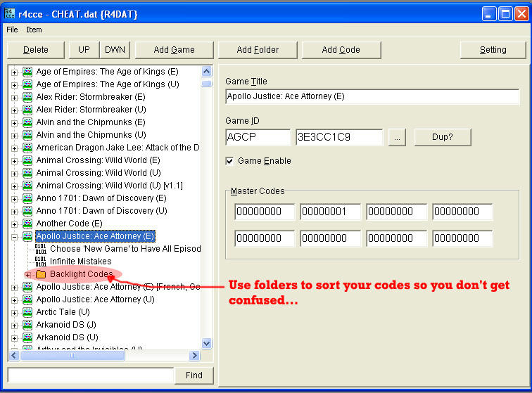Click binary code icon for Choose 'New Game' cheat

point(41,249)
